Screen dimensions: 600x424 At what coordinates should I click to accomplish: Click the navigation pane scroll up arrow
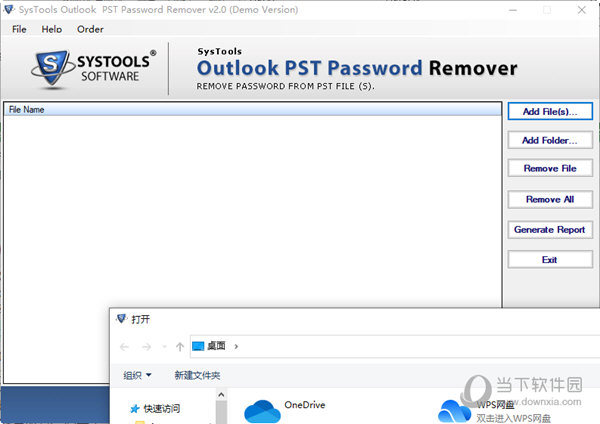221,395
